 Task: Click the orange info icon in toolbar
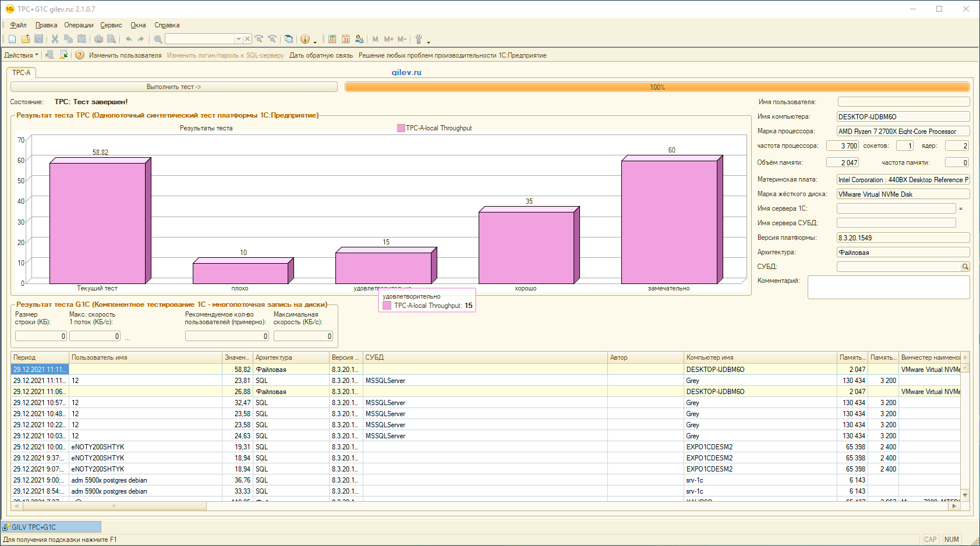click(x=305, y=39)
